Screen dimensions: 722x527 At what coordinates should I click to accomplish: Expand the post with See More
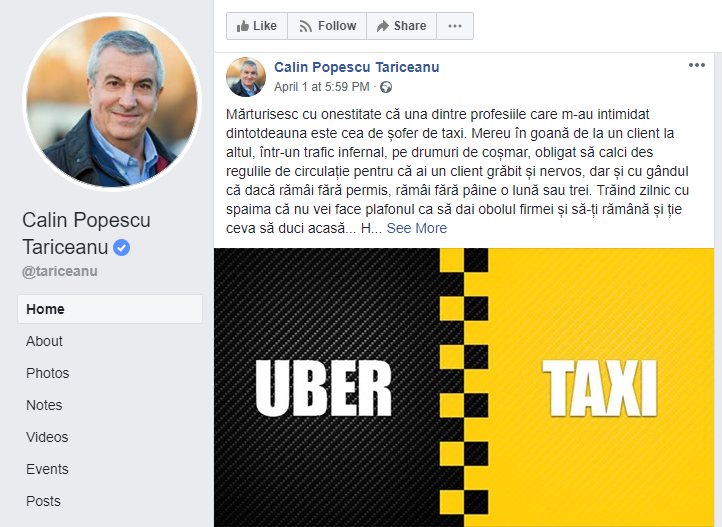(417, 228)
